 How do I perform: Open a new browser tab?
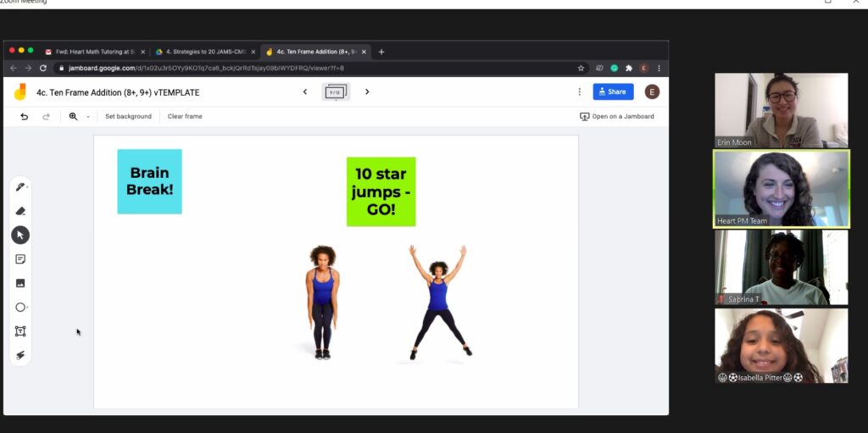pyautogui.click(x=381, y=52)
